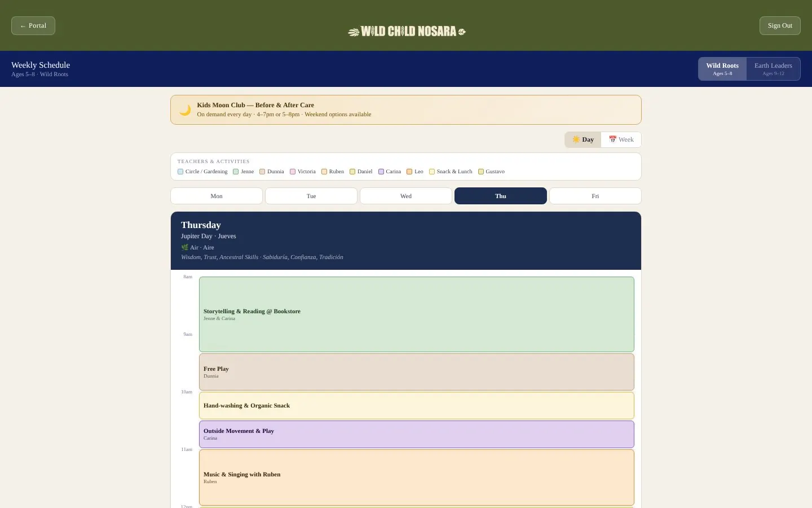Image resolution: width=812 pixels, height=508 pixels.
Task: Click the Victoria legend swatch
Action: pyautogui.click(x=293, y=172)
